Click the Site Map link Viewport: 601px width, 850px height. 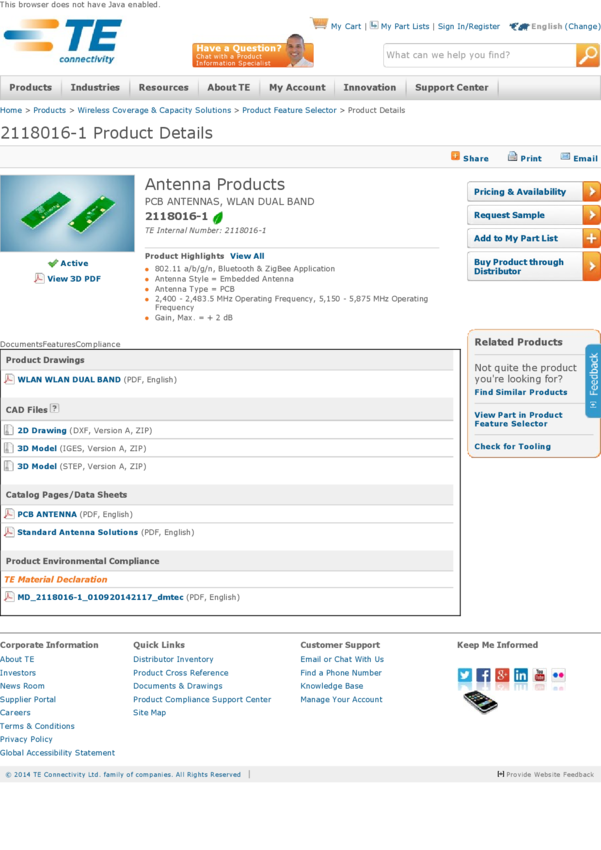point(150,712)
